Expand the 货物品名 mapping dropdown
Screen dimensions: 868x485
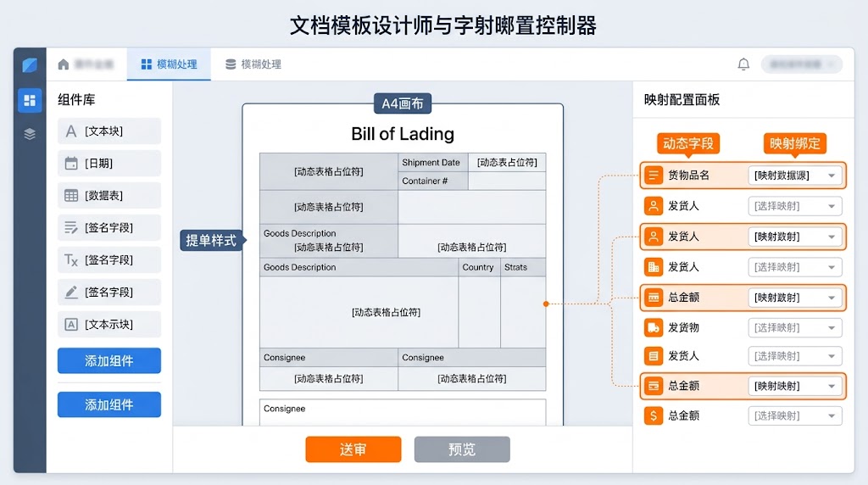pyautogui.click(x=795, y=176)
